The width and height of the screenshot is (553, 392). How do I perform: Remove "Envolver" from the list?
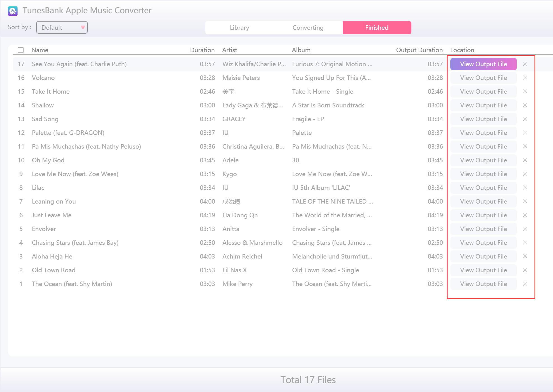pos(525,229)
